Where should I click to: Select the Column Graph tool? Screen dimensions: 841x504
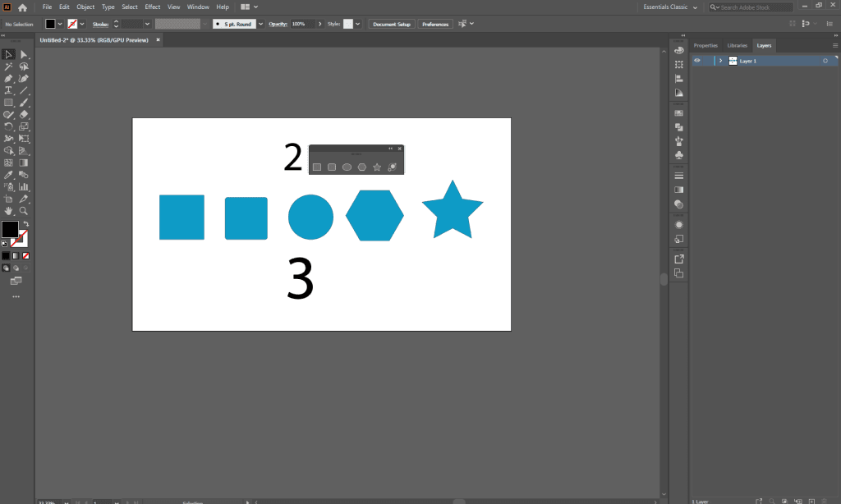(x=24, y=186)
